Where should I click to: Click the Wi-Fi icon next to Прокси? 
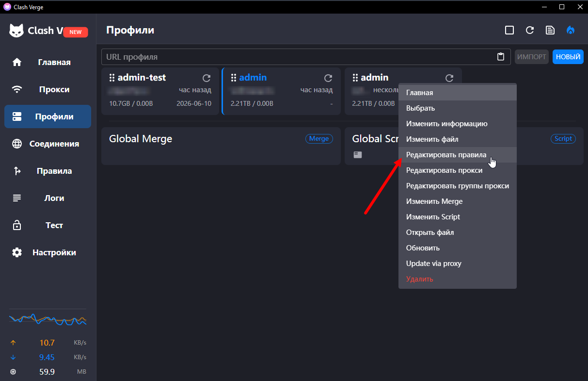click(17, 89)
